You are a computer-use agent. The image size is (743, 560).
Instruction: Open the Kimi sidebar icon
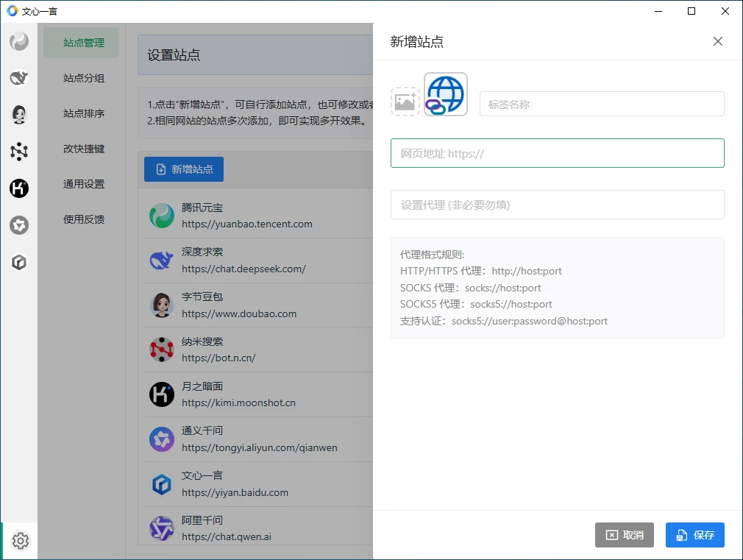[19, 188]
